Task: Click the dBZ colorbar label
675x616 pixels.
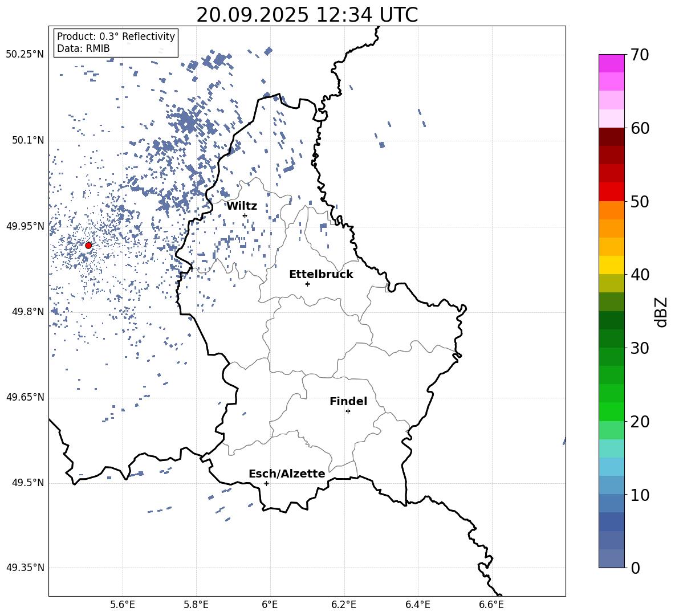Action: pos(662,312)
